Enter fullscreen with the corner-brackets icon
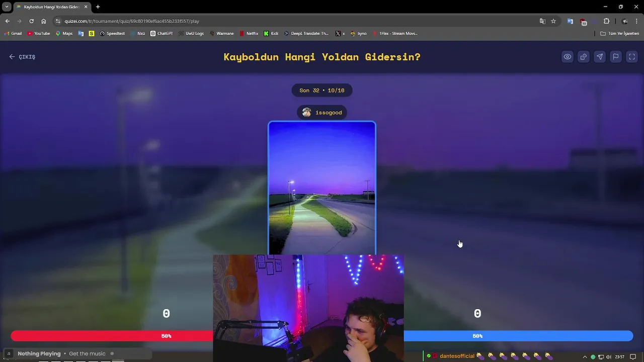The height and width of the screenshot is (362, 644). click(x=632, y=57)
